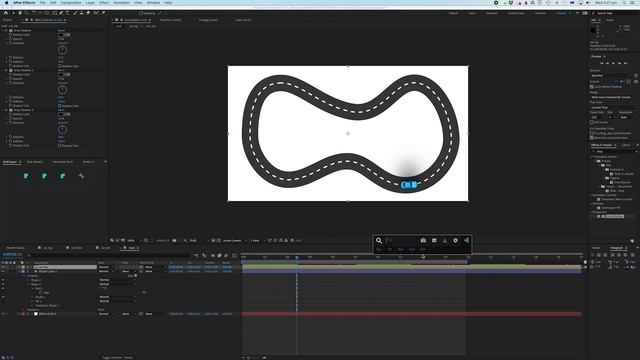Open the Composition menu

[x=71, y=2]
